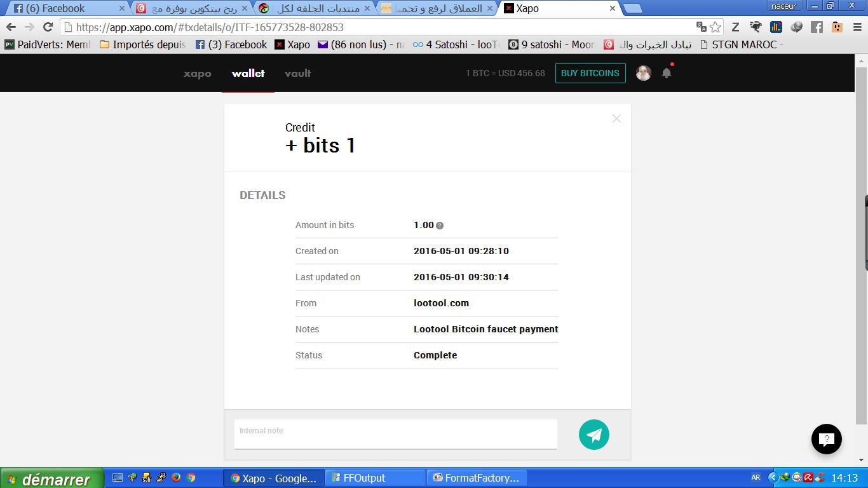Click the BUY BITCOINS button
868x488 pixels.
(x=590, y=73)
